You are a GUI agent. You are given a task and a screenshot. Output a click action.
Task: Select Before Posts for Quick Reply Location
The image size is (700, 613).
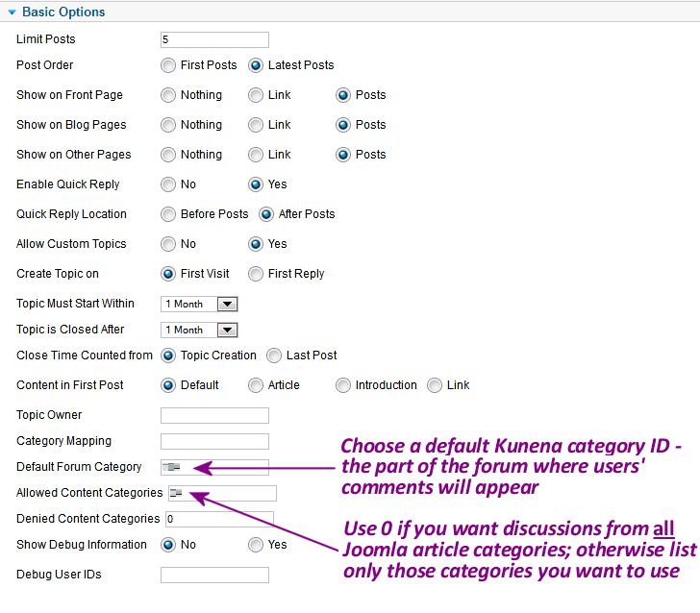(x=168, y=214)
